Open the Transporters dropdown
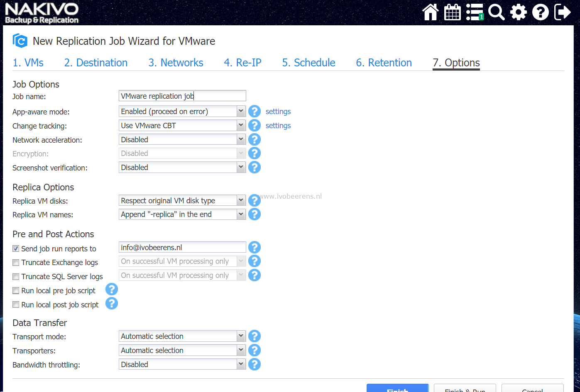Viewport: 580px width, 392px height. pos(182,350)
